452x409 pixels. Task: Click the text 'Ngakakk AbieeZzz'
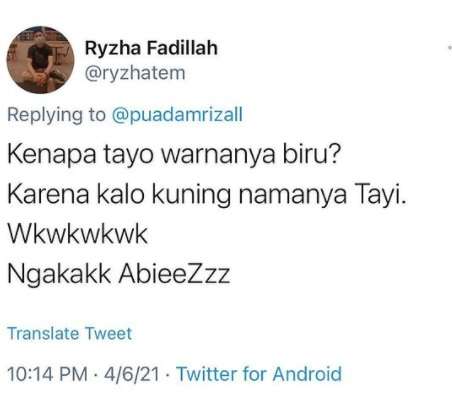(119, 275)
